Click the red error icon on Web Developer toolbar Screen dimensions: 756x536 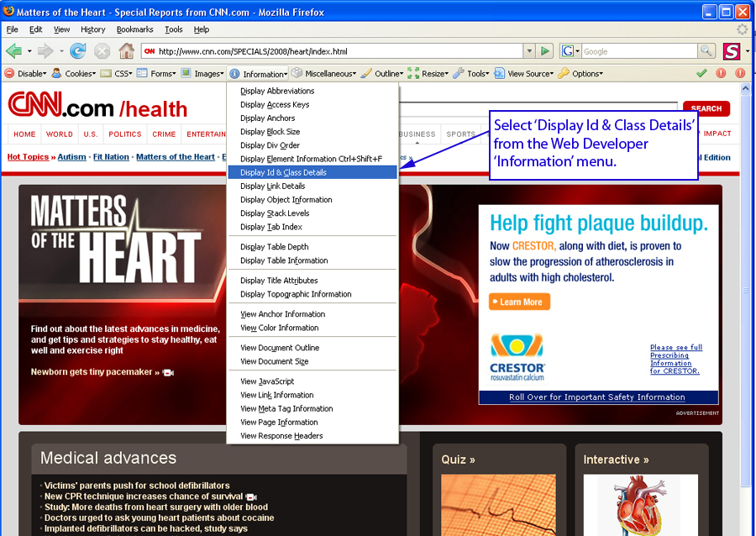[722, 73]
